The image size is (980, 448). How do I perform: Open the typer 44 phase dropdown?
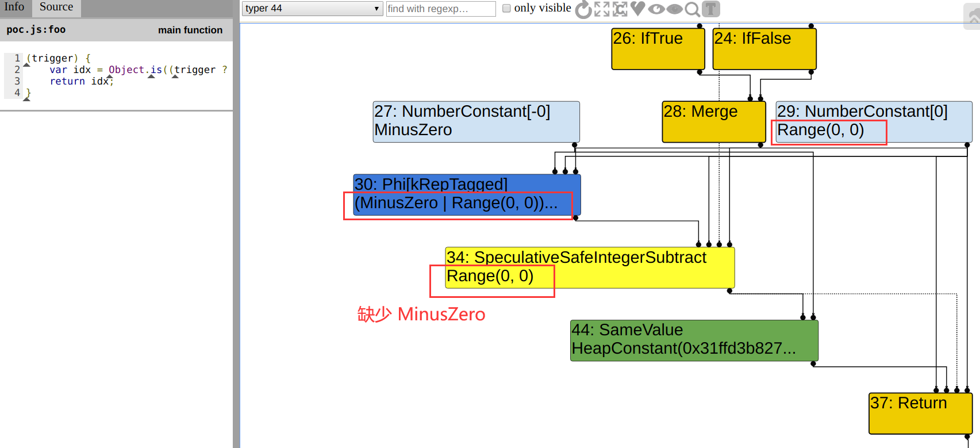(x=312, y=9)
